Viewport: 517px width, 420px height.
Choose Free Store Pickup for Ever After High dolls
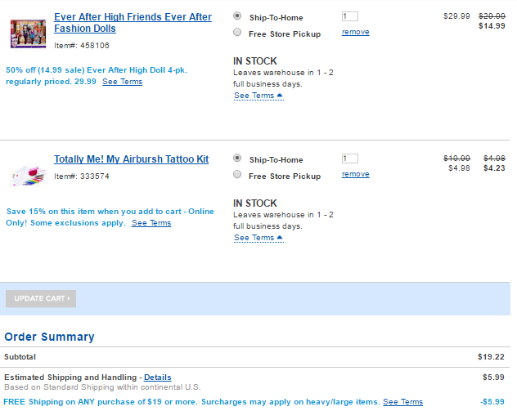tap(237, 33)
